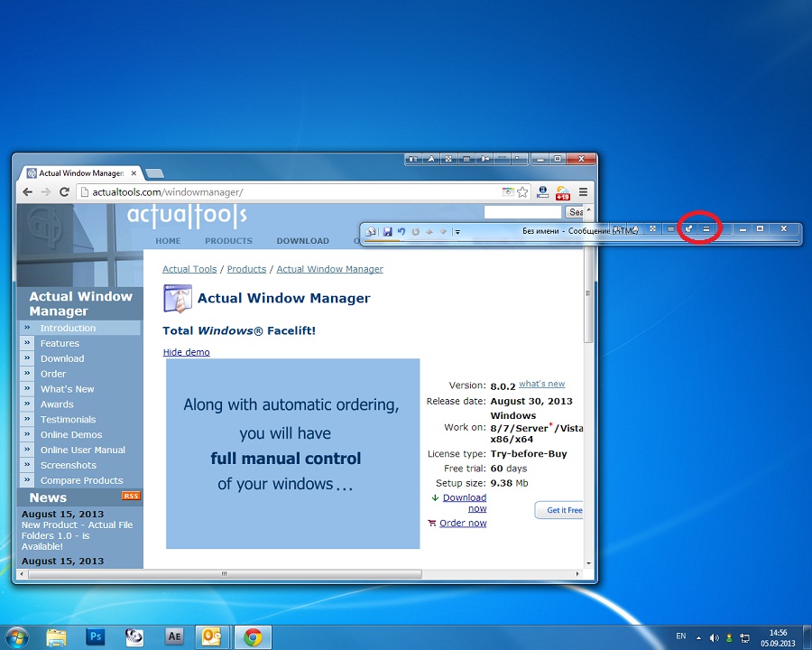Open Online Demos in the sidebar
Viewport: 812px width, 650px height.
71,435
